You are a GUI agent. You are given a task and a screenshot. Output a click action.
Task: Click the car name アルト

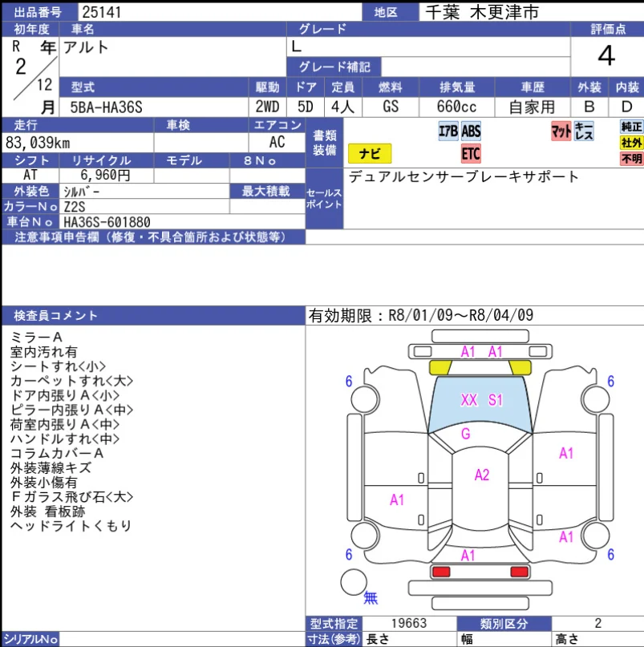point(86,47)
